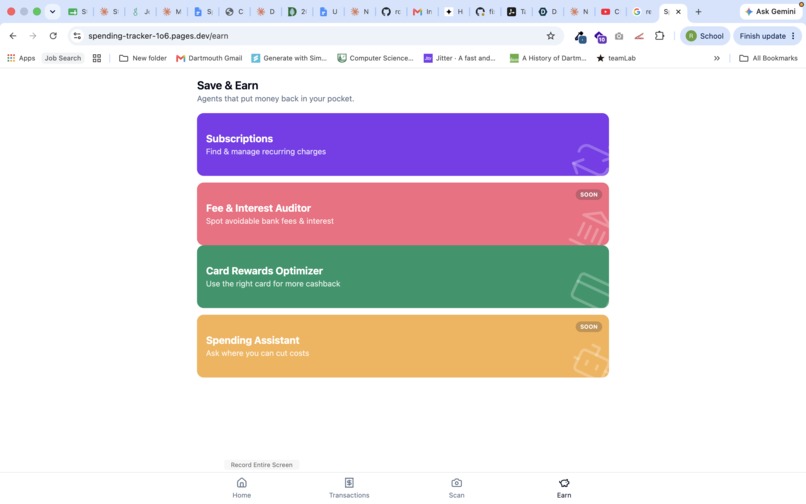Screen dimensions: 806x504
Task: Go to Home in bottom navigation
Action: pyautogui.click(x=242, y=488)
